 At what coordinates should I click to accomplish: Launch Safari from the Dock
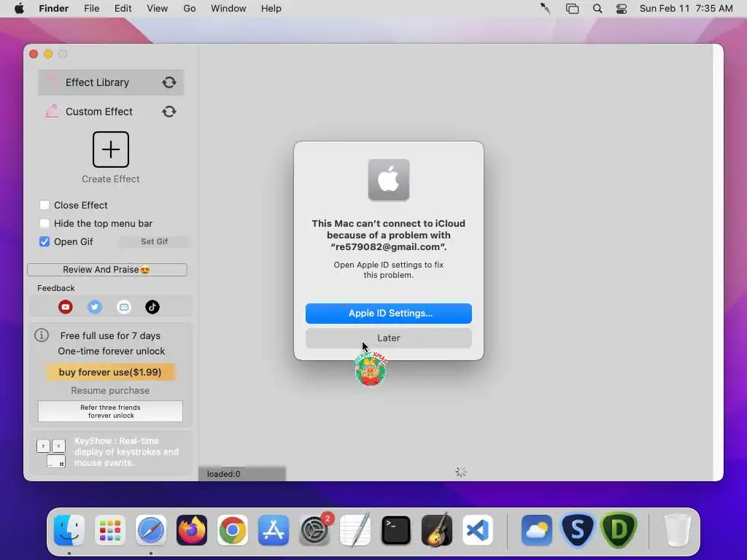coord(150,530)
